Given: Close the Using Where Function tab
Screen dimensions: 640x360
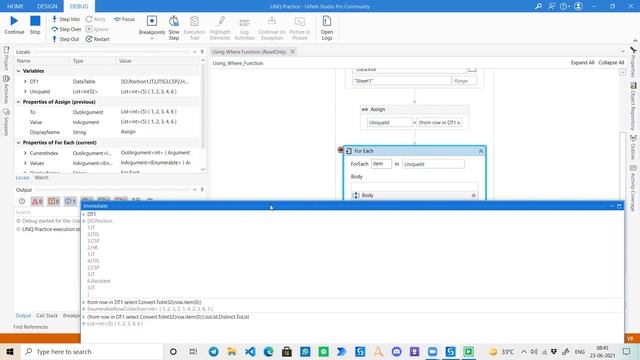Looking at the screenshot, I should [x=293, y=52].
